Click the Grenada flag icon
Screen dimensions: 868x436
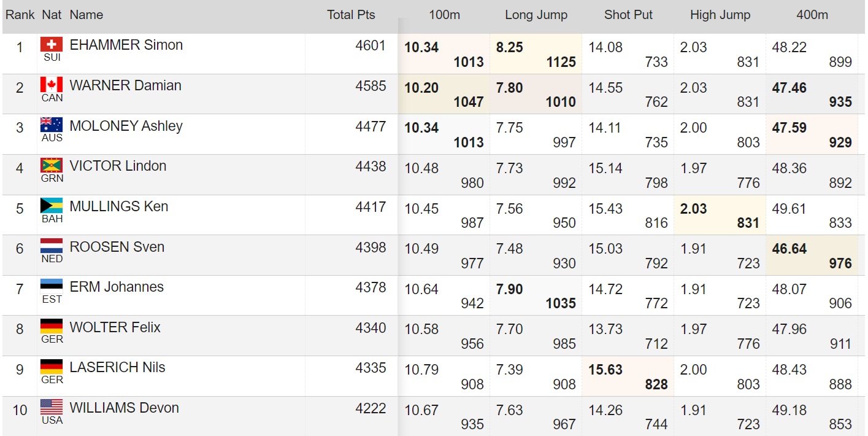coord(52,165)
